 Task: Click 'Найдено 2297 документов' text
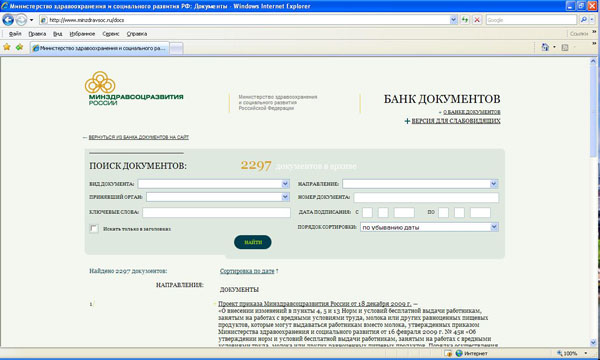[128, 271]
